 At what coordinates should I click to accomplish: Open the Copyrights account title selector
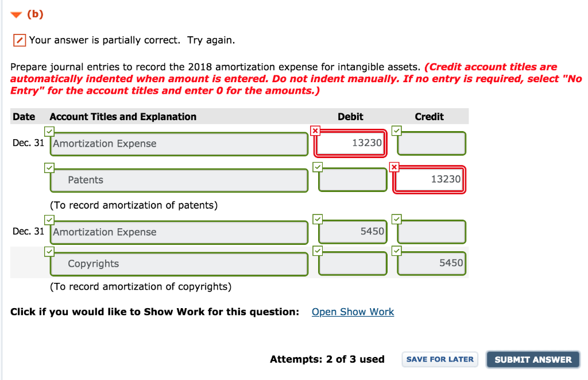(179, 263)
